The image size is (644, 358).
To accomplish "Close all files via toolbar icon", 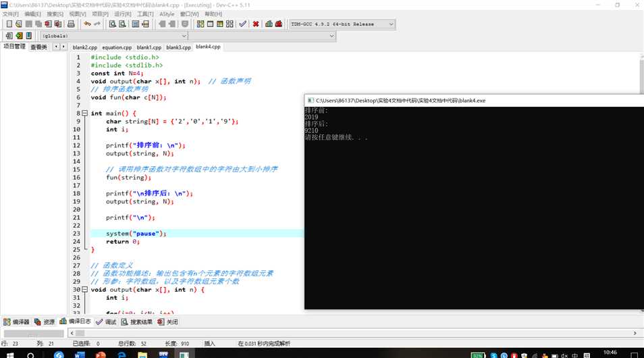I will [58, 24].
